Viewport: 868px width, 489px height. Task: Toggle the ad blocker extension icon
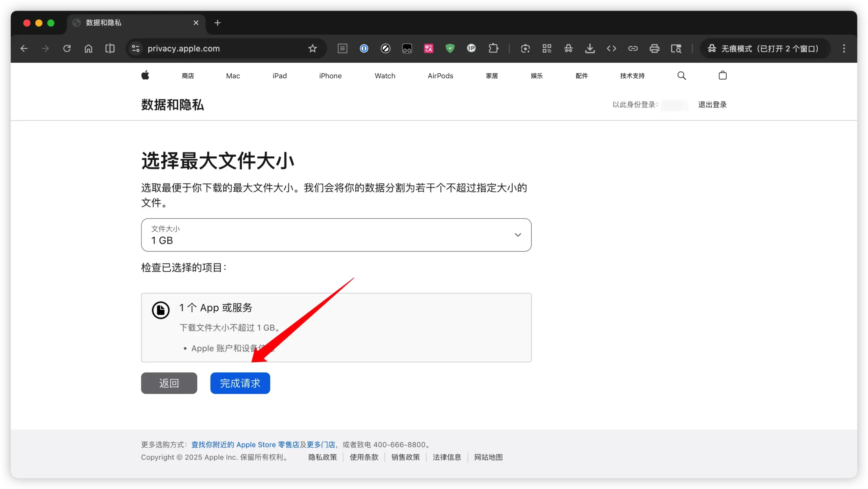[385, 48]
